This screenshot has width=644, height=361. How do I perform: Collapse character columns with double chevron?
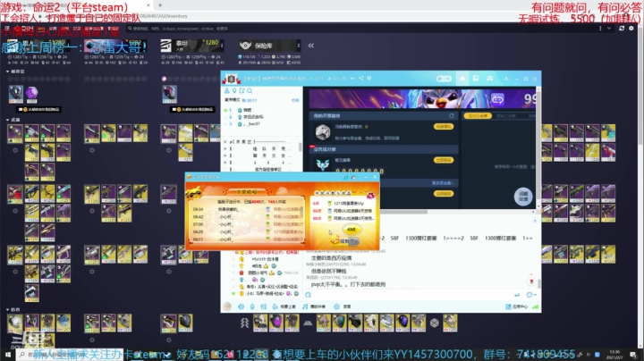click(311, 46)
